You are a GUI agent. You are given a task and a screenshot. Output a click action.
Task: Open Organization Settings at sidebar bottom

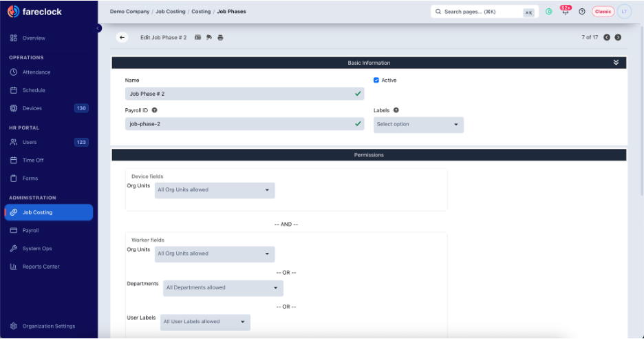(x=49, y=326)
